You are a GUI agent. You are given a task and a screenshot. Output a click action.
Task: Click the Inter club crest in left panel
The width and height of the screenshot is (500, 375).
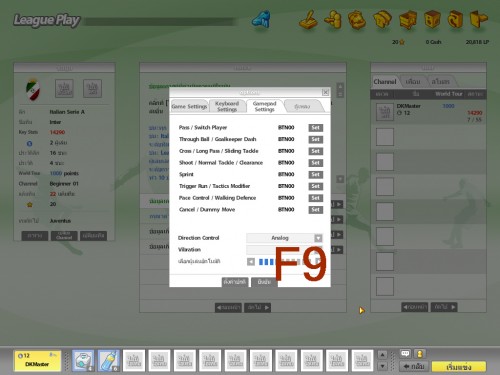pos(33,89)
